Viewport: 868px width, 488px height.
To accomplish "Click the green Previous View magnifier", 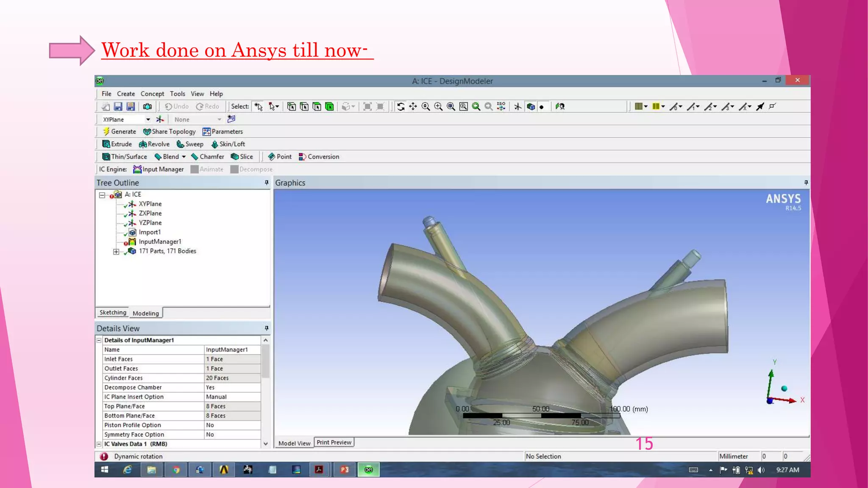I will (x=476, y=107).
